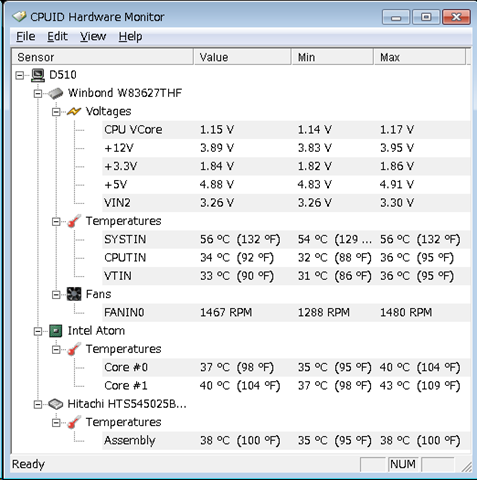Click the 3.30 V maximum value
The height and width of the screenshot is (480, 477).
[x=397, y=203]
